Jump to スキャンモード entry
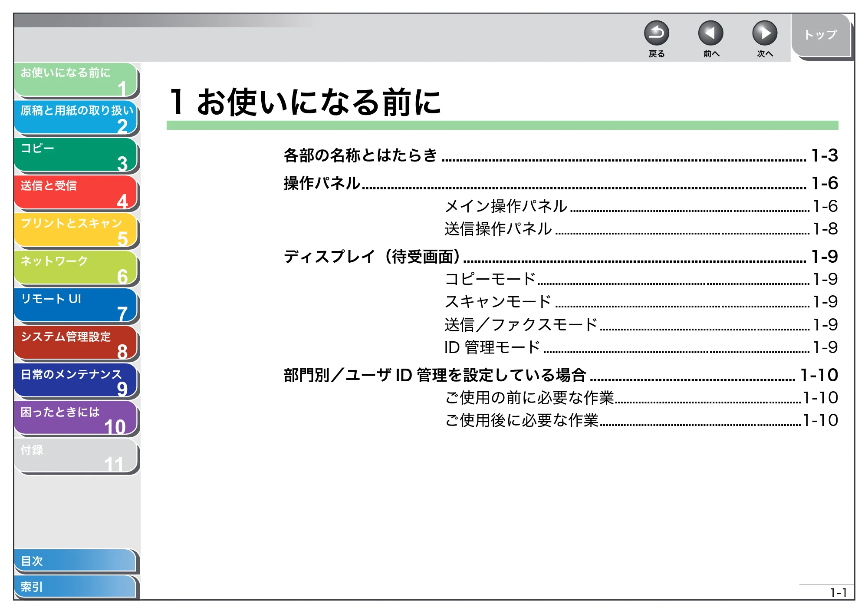Image resolution: width=868 pixels, height=614 pixels. click(x=641, y=302)
